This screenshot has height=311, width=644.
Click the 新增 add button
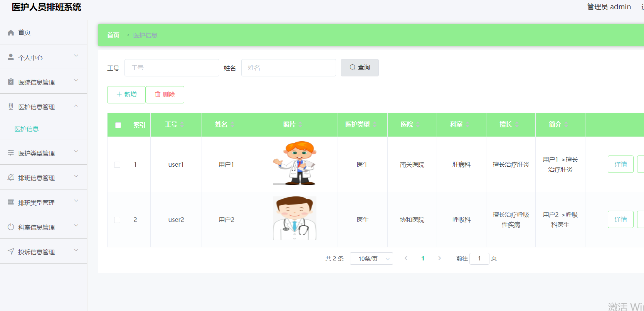126,95
